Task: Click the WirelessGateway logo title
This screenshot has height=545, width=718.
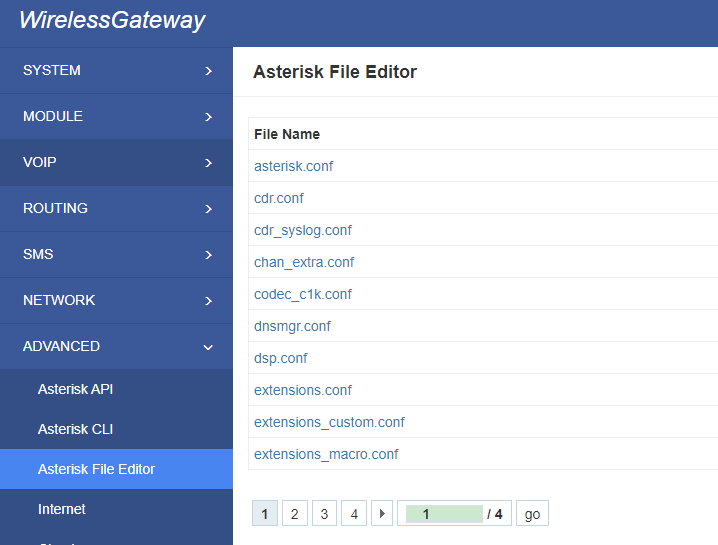Action: coord(112,20)
